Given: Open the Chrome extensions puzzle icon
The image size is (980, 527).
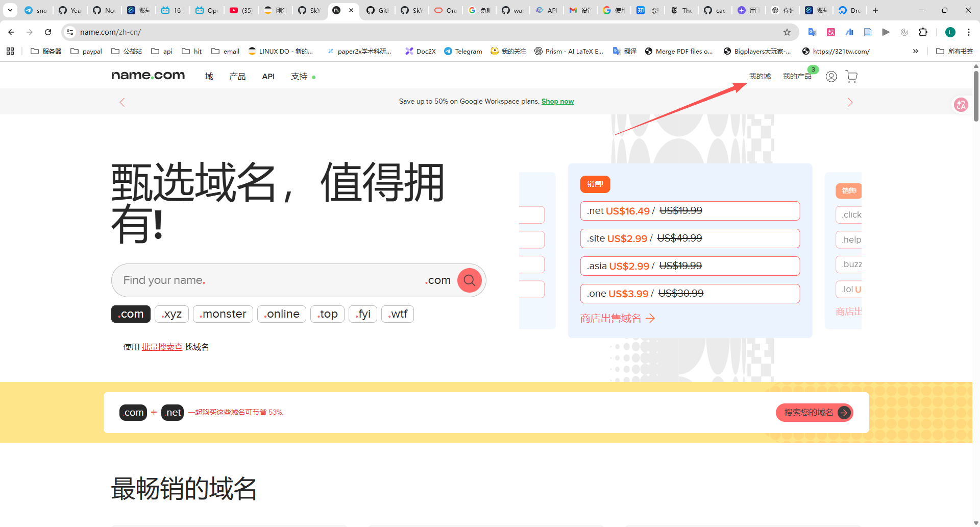Looking at the screenshot, I should (x=923, y=32).
